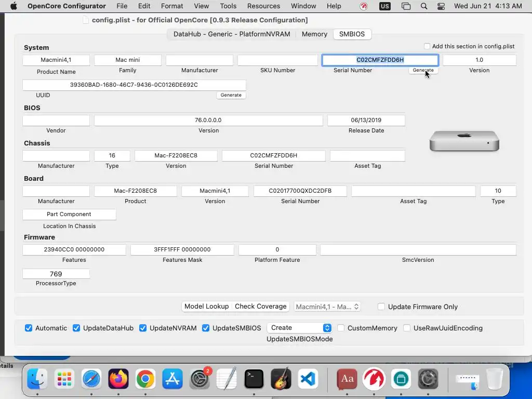532x399 pixels.
Task: Click the ProcessorType field
Action: click(56, 274)
